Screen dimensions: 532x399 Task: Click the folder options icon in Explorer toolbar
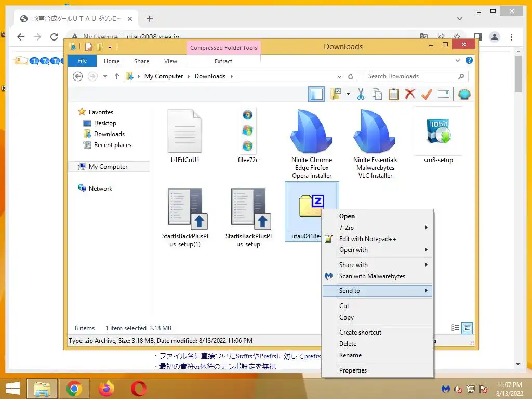tap(336, 94)
